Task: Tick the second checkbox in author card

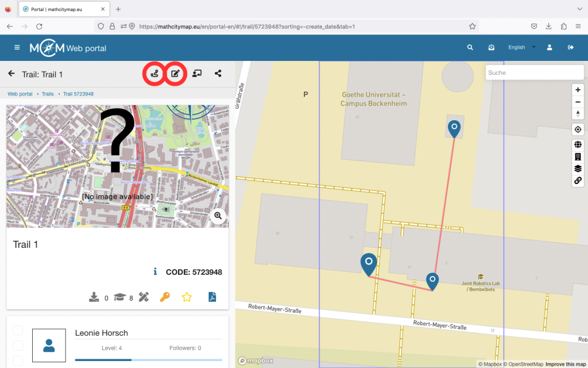Action: pos(18,345)
